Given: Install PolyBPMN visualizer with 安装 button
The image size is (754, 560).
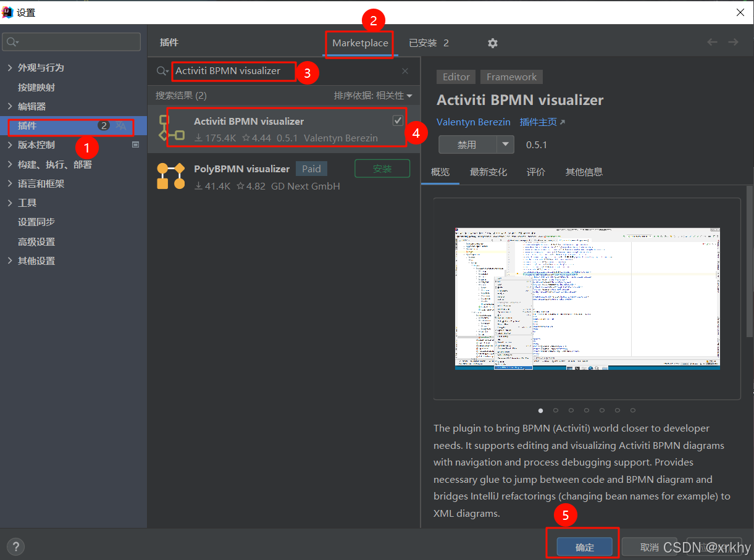Looking at the screenshot, I should [382, 169].
